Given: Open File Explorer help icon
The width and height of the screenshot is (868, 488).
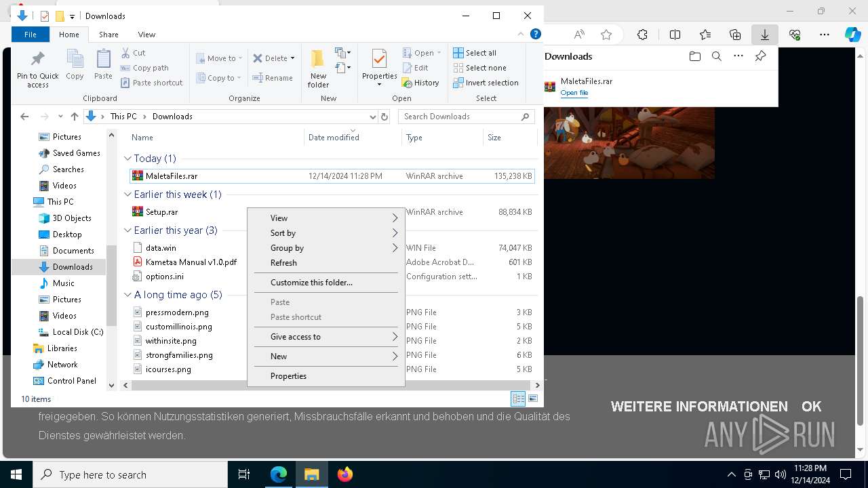Looking at the screenshot, I should [536, 34].
